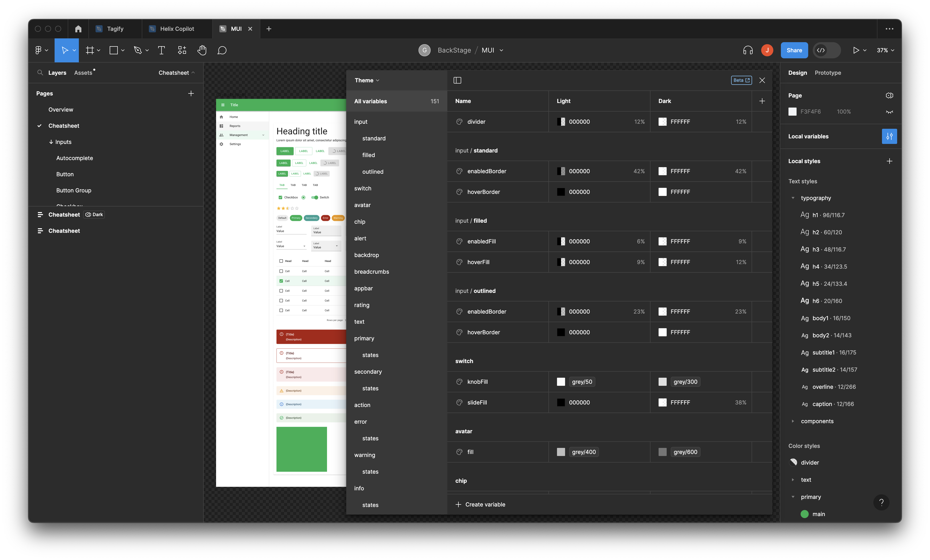Viewport: 930px width, 560px height.
Task: Click the Share button
Action: click(x=794, y=50)
